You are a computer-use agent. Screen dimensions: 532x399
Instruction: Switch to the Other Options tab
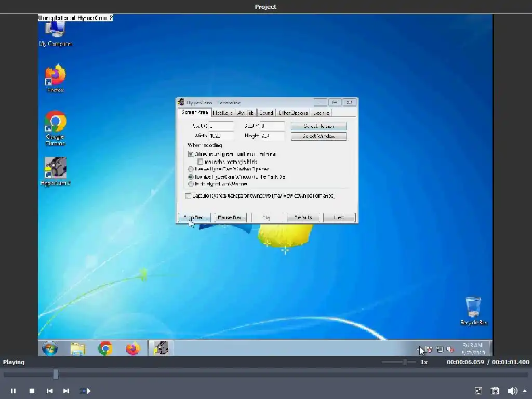(x=293, y=113)
